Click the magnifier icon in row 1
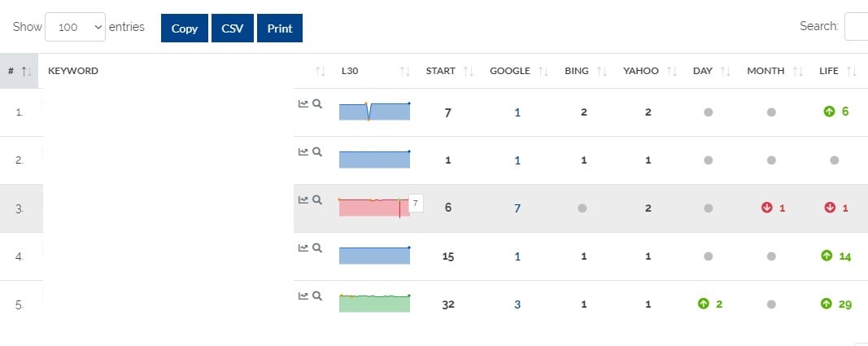Image resolution: width=868 pixels, height=346 pixels. 317,104
